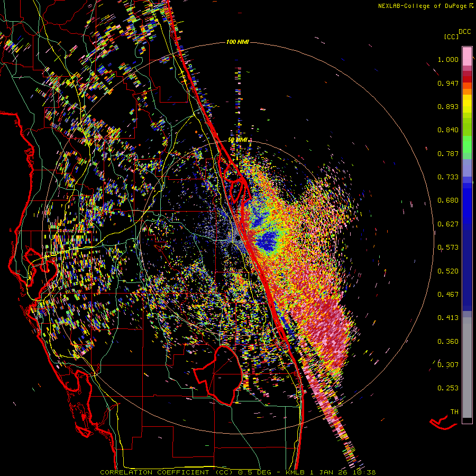The width and height of the screenshot is (476, 476).
Task: Click the DCC label above the color bar
Action: click(x=464, y=32)
